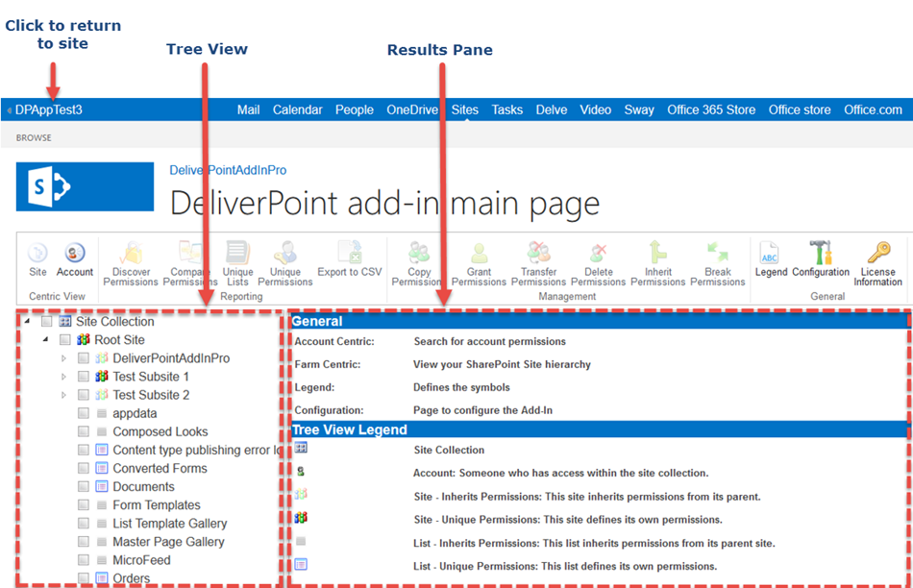Click 'Search for account permissions' text
913x588 pixels.
[490, 341]
